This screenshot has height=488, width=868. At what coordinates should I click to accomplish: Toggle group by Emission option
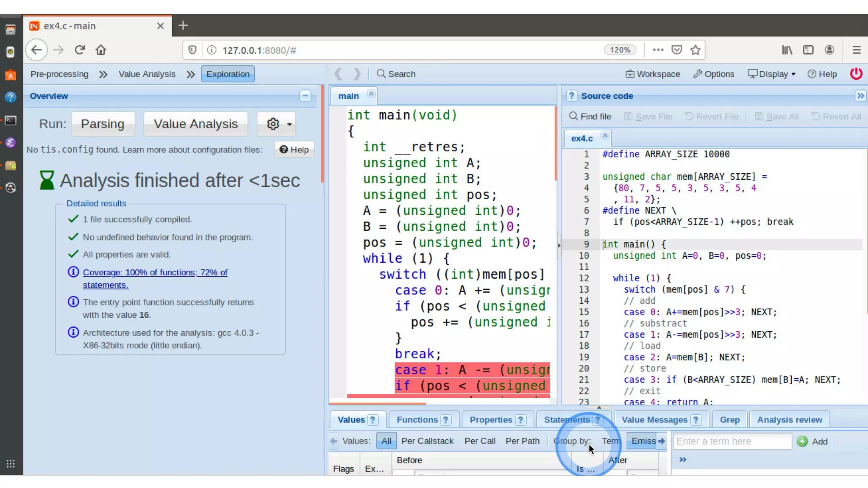tap(643, 441)
